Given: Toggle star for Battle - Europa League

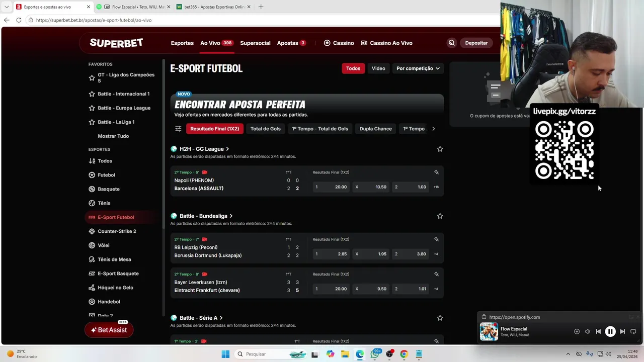Looking at the screenshot, I should 92,108.
